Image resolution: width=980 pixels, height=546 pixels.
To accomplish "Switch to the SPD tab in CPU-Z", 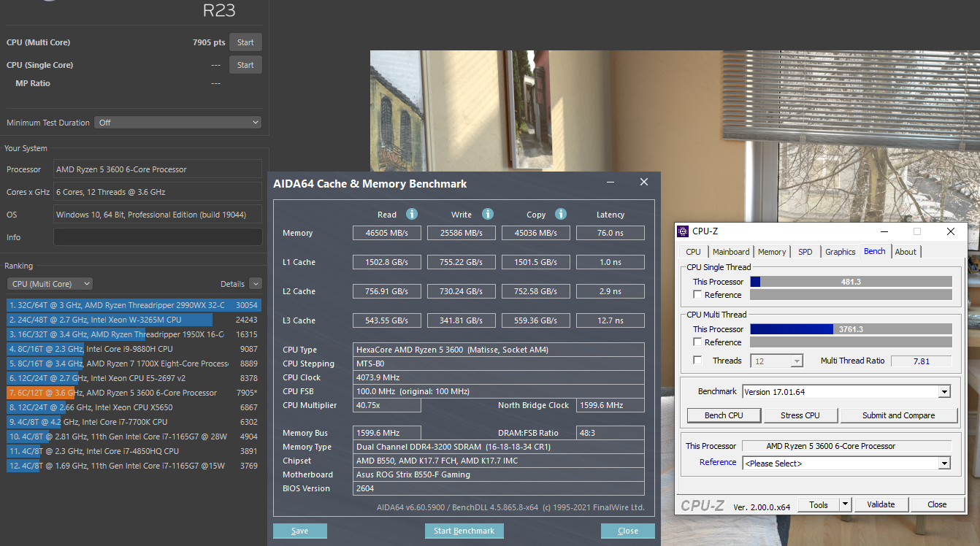I will (805, 252).
